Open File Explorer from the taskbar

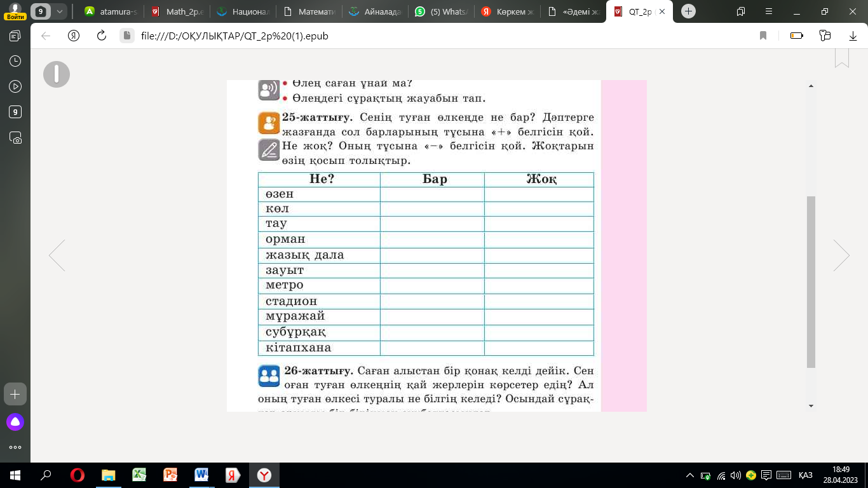tap(109, 475)
